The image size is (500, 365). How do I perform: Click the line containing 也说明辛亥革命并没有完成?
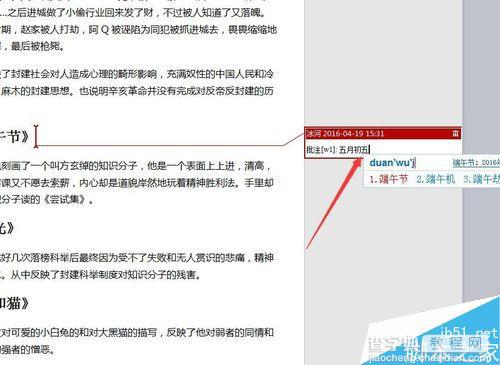[137, 91]
